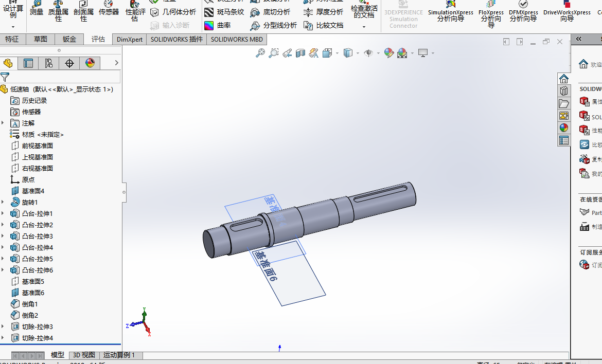The image size is (602, 364).
Task: Open the Hide/Show Items dropdown arrow
Action: coord(378,53)
